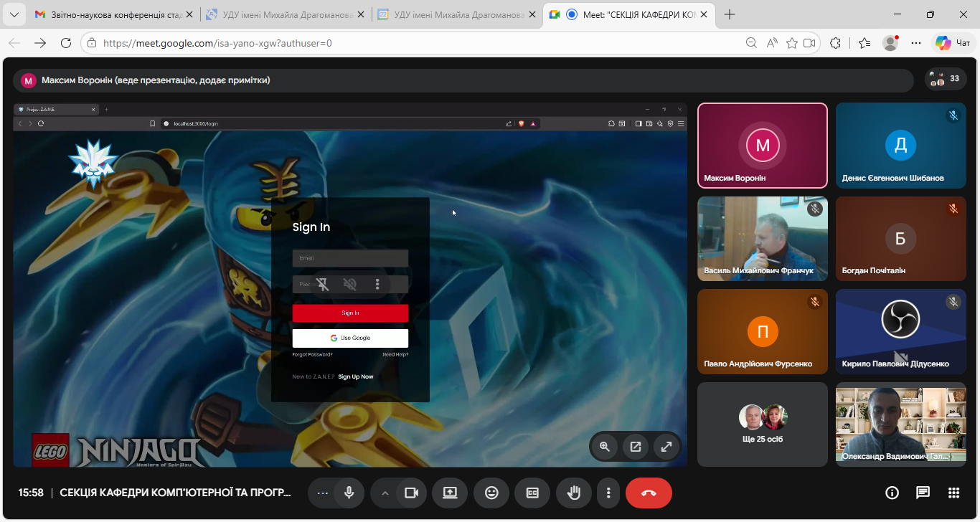Activate Read aloud in the address bar
Viewport: 980px width, 522px height.
click(x=772, y=43)
